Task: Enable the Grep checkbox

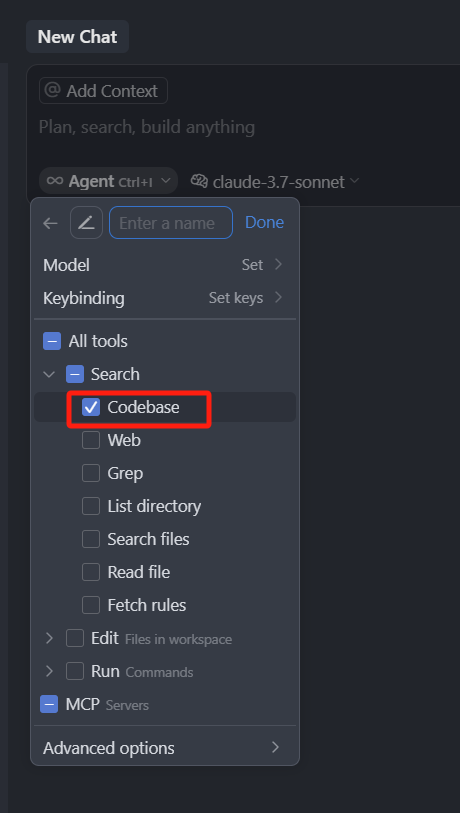Action: 91,473
